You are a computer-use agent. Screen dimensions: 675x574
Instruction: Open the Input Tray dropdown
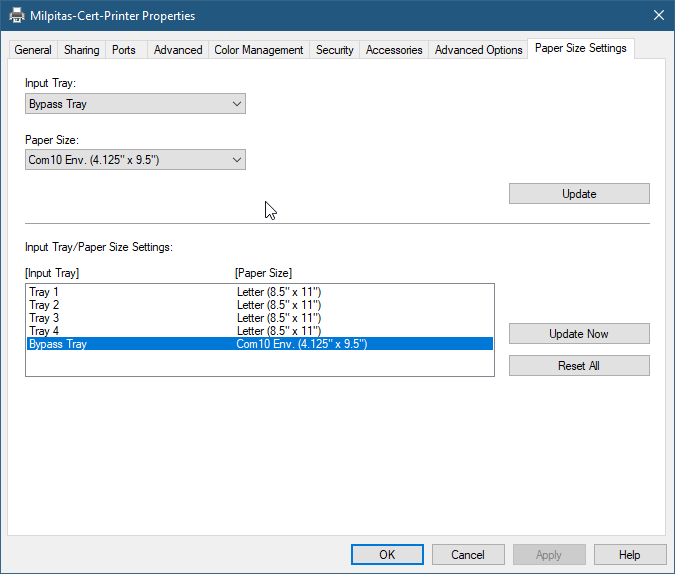coord(135,104)
